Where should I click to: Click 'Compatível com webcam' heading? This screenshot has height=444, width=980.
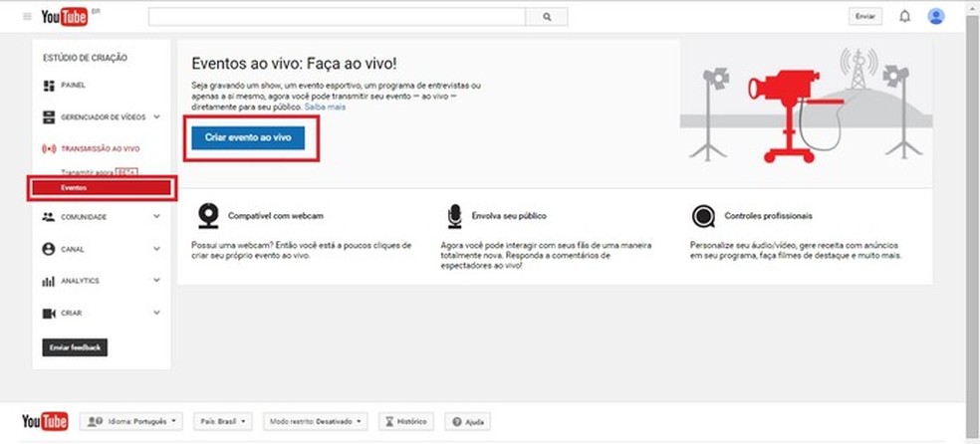coord(276,216)
